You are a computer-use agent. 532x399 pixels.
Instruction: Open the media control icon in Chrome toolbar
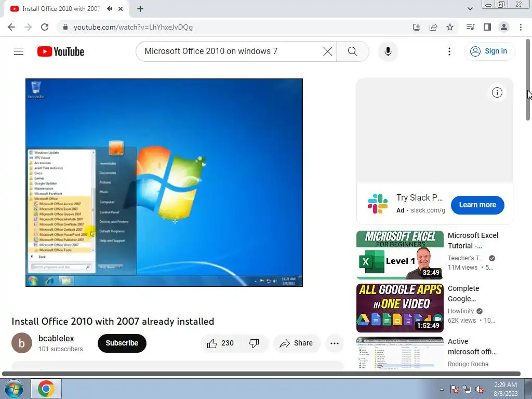click(x=470, y=27)
